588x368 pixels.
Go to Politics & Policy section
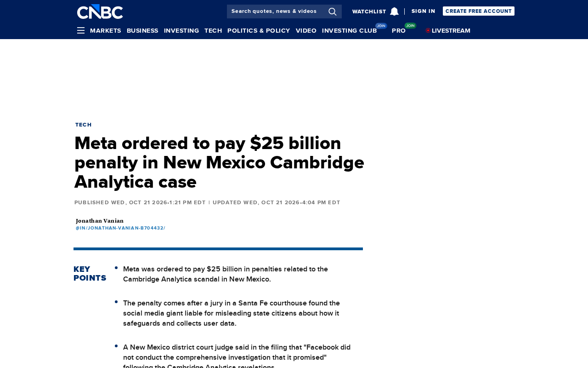259,30
